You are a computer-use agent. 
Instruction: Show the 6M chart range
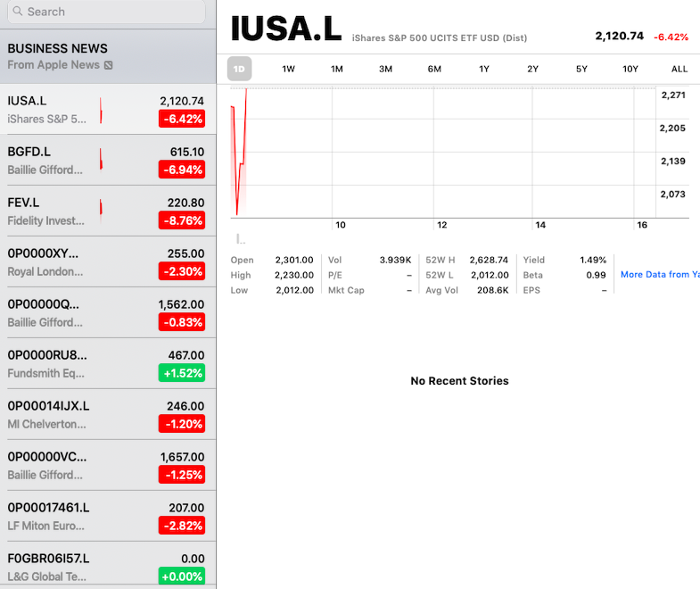tap(434, 69)
